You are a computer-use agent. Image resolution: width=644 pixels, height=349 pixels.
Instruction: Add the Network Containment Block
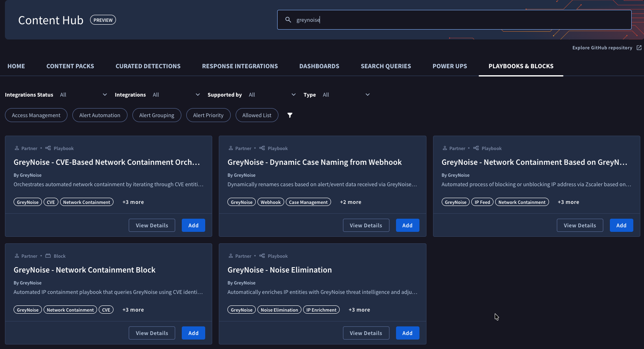click(193, 333)
